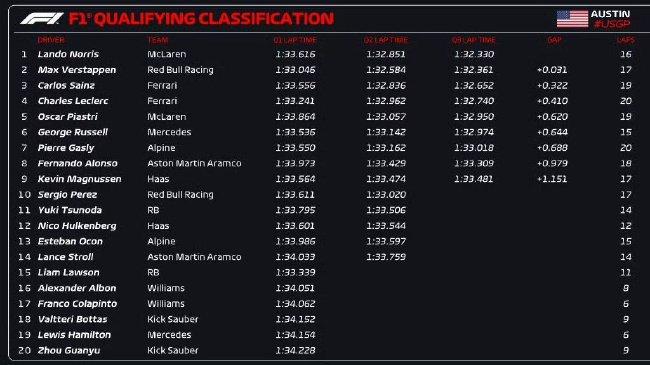Viewport: 650px width, 365px height.
Task: Click the F1 logo icon
Action: pos(41,19)
